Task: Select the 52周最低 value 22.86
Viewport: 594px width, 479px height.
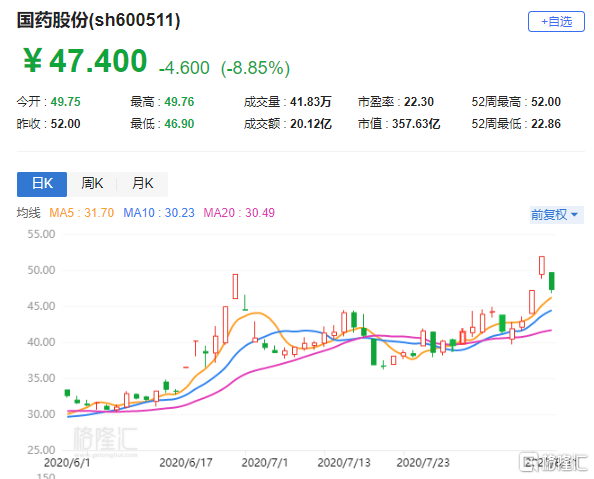Action: click(546, 124)
